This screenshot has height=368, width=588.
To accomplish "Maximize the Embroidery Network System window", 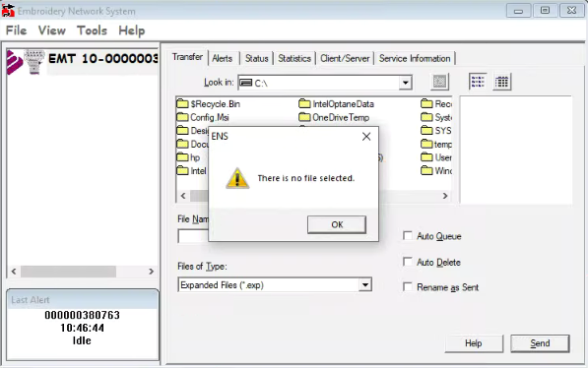I will [x=545, y=11].
